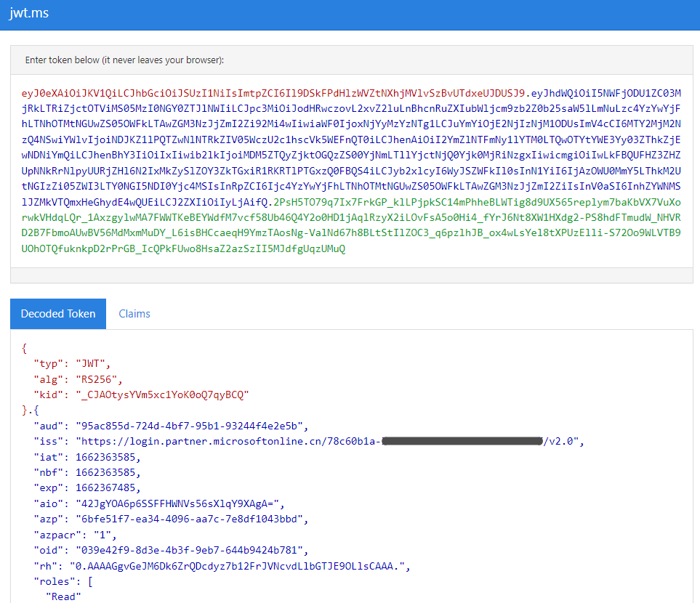Click the red header segment of the token
The height and width of the screenshot is (603, 700).
pos(273,93)
